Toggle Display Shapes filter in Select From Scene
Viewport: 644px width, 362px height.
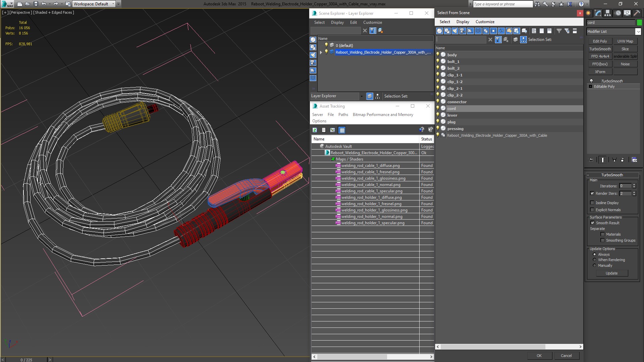pos(447,31)
